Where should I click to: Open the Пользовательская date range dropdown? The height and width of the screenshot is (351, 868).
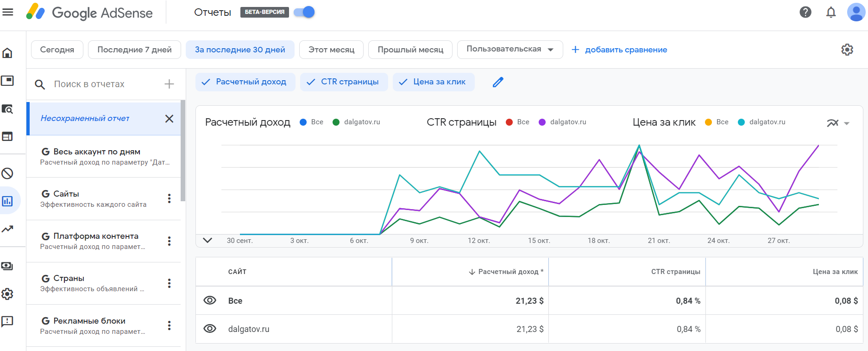click(509, 49)
